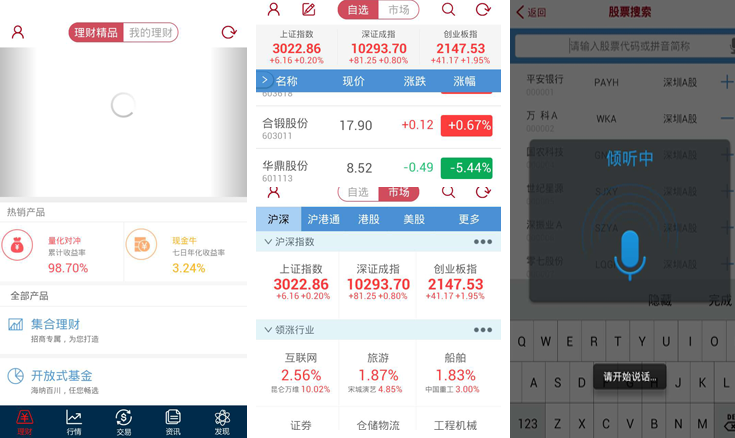Sort list by 现价 column
The image size is (735, 438).
pyautogui.click(x=353, y=81)
